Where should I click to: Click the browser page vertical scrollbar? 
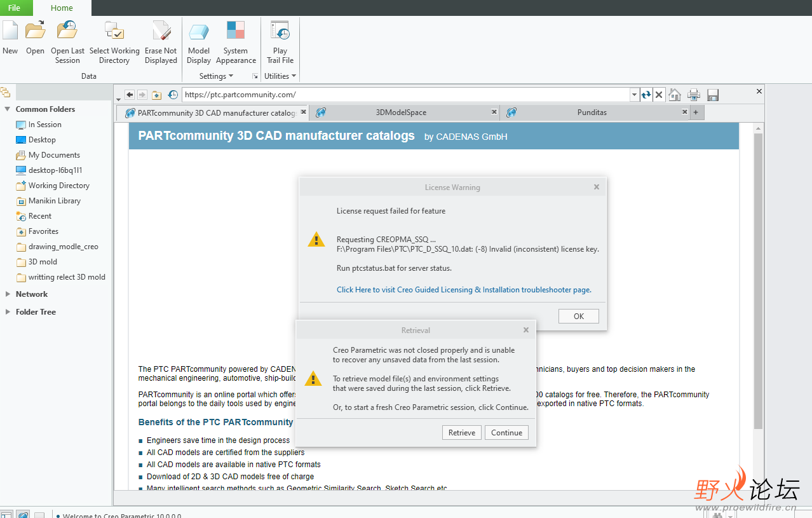[x=757, y=282]
